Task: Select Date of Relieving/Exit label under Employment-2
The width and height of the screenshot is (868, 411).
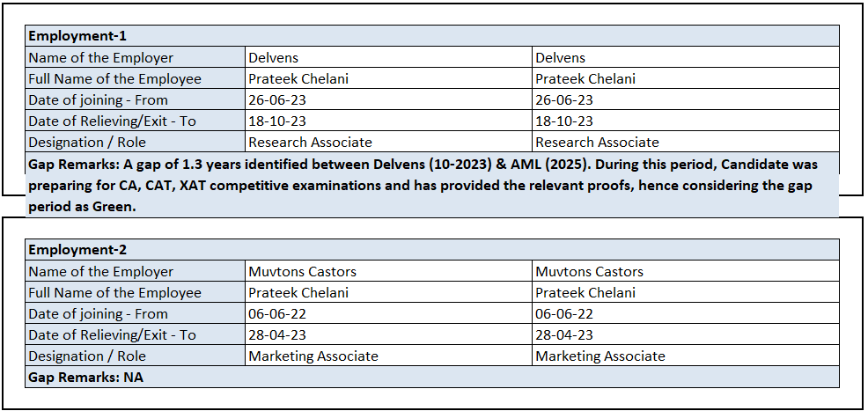Action: point(112,335)
